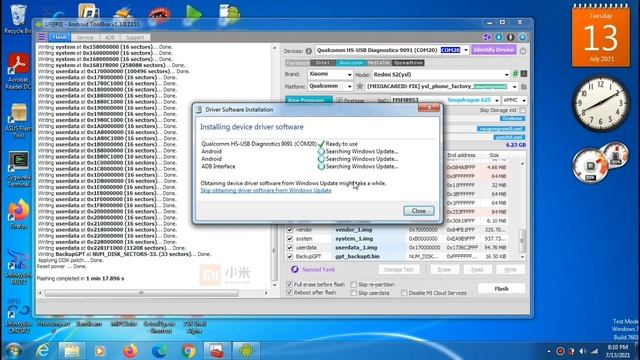Click the dark PDF icon beside Model
Screen dimensions: 640x360
[x=524, y=74]
